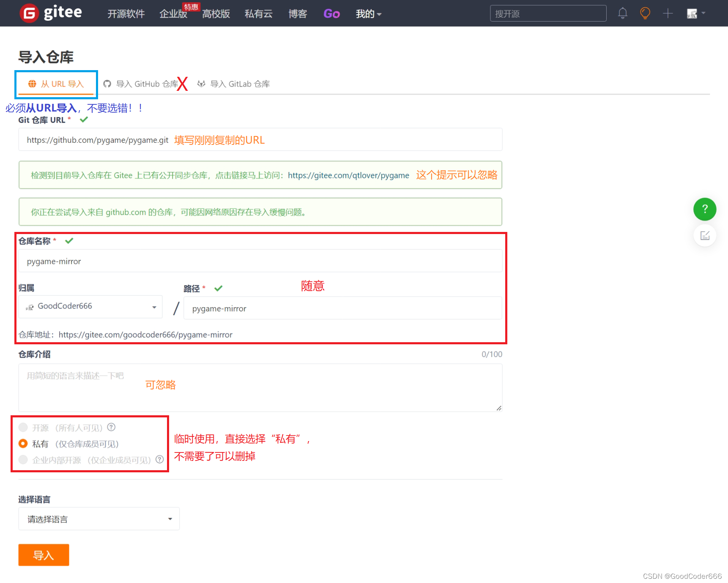Click the help icon beside 开源 option
The width and height of the screenshot is (728, 583).
tap(111, 427)
